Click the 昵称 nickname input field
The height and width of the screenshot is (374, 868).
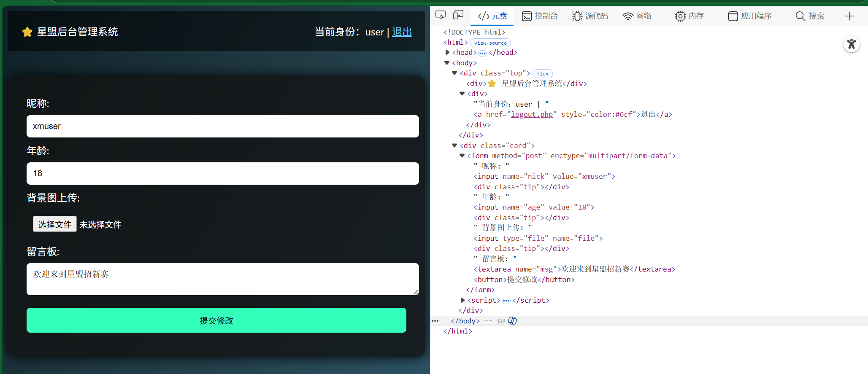coord(222,126)
